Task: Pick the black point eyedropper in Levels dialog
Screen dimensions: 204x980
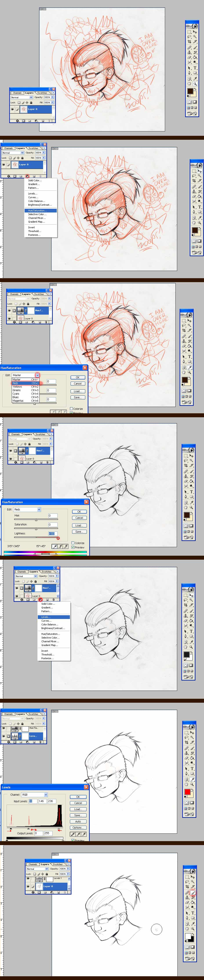Action: point(73,834)
